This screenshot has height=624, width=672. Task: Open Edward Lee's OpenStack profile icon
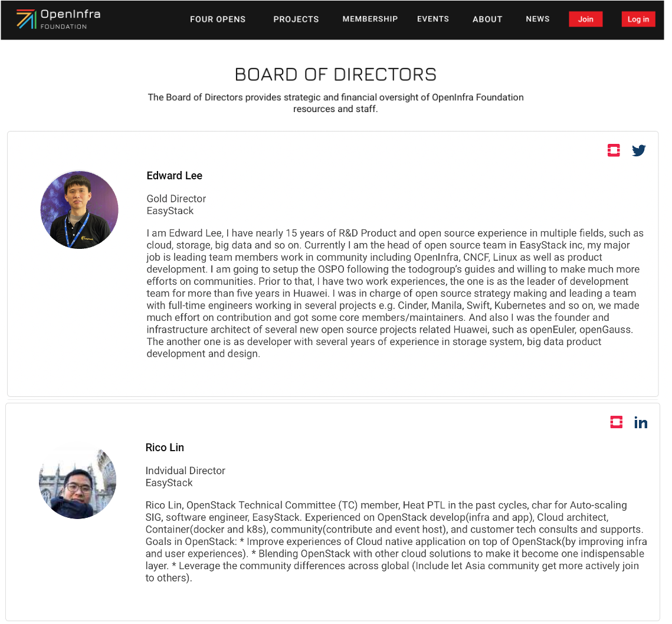coord(614,150)
